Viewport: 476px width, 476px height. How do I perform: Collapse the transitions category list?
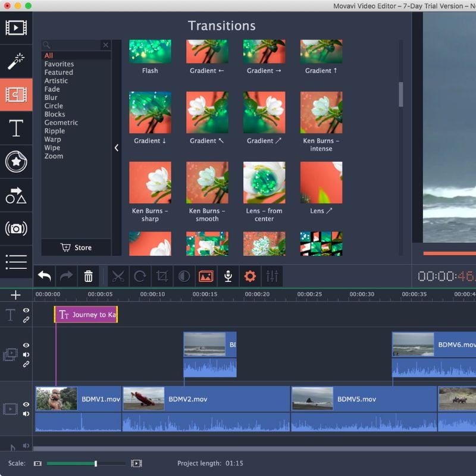(x=117, y=148)
